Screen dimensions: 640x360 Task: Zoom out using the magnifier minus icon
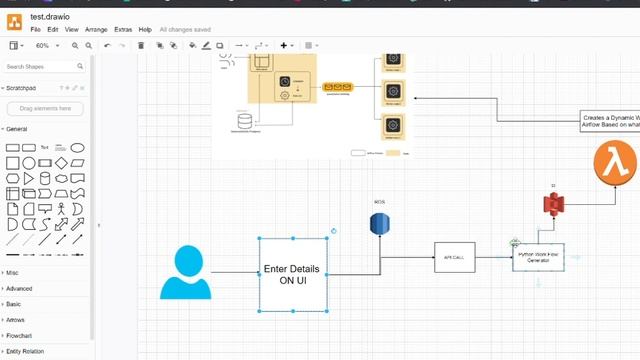(89, 46)
